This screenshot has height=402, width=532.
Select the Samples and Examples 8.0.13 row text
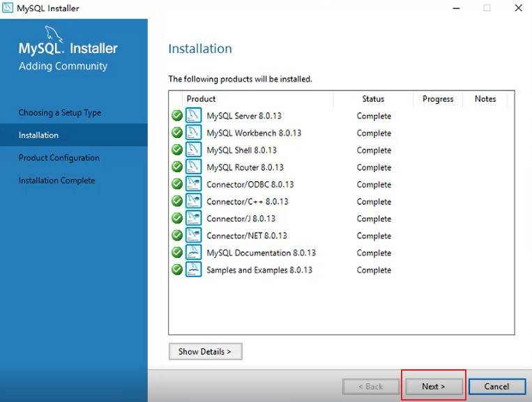coord(259,270)
